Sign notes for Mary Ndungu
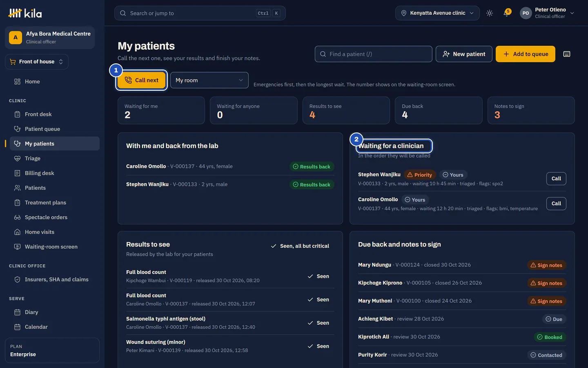 pyautogui.click(x=547, y=265)
